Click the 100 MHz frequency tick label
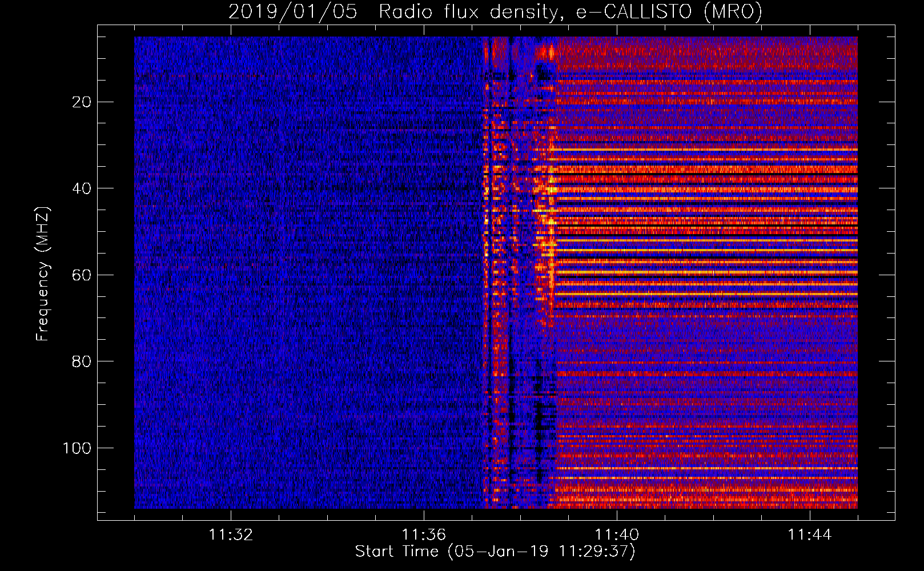Viewport: 924px width, 571px height. click(77, 448)
